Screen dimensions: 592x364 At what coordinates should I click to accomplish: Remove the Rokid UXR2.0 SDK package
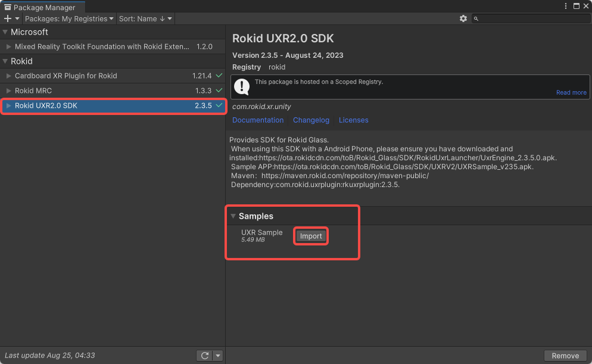(565, 356)
